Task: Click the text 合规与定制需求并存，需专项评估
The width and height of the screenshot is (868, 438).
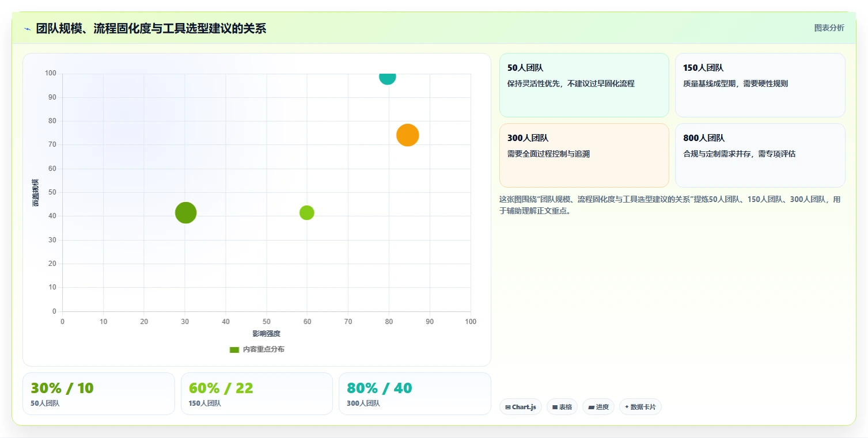Action: pyautogui.click(x=739, y=154)
